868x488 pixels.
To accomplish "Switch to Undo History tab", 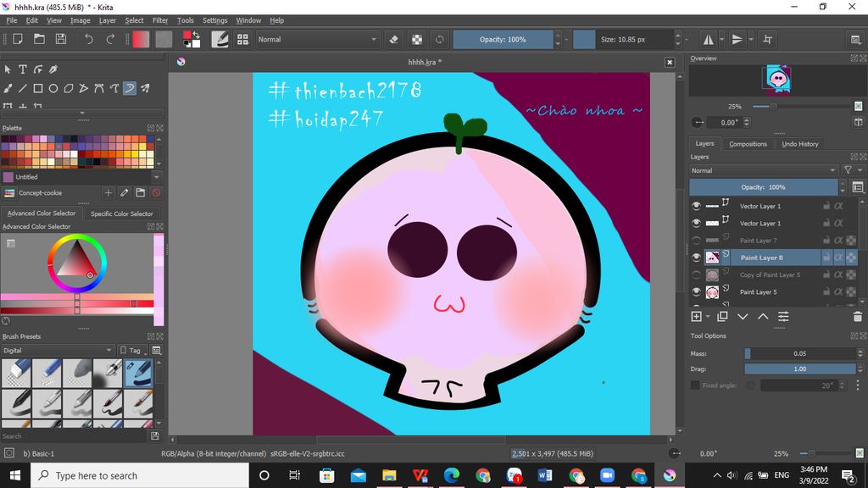I will click(800, 144).
